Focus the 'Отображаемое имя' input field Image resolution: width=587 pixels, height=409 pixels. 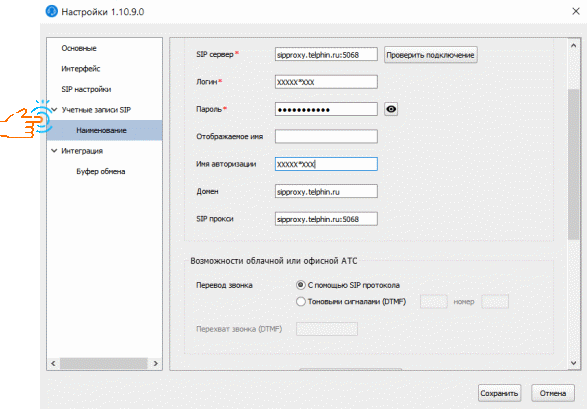(326, 137)
